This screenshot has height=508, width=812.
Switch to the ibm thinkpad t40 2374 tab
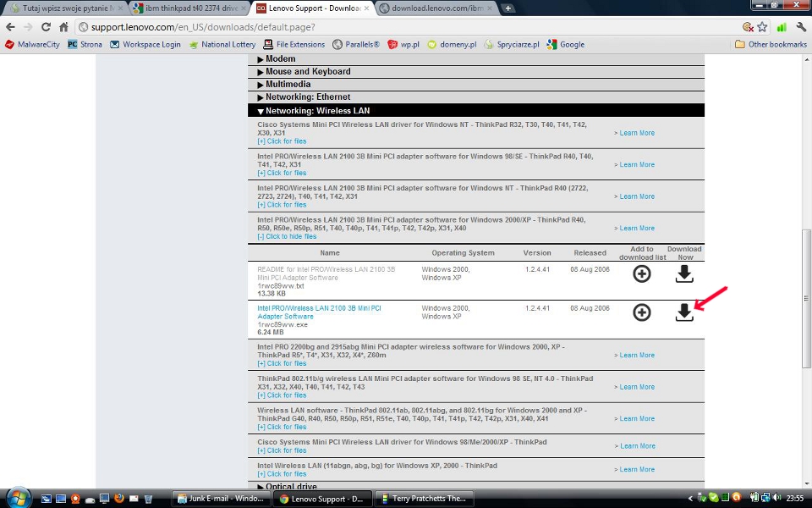point(189,8)
